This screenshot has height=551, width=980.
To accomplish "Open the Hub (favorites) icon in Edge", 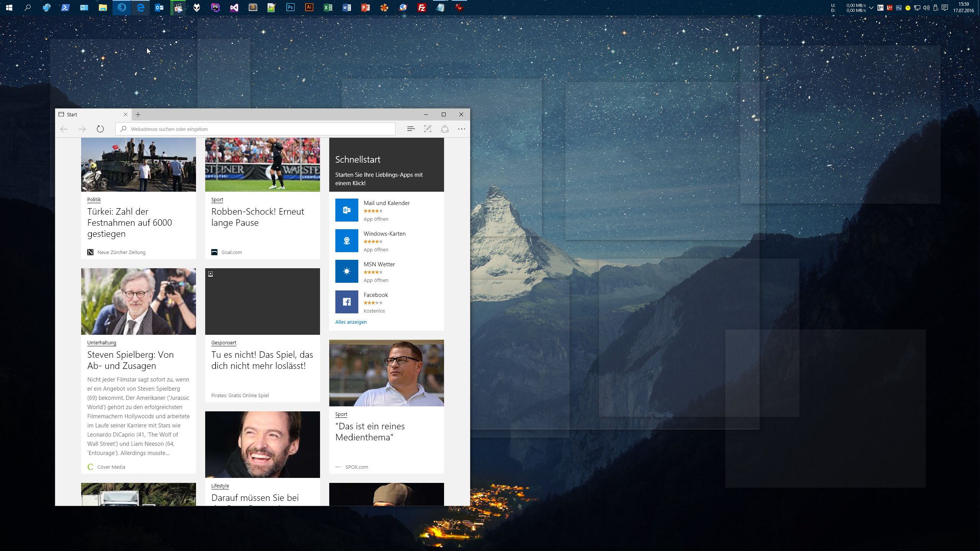I will pos(411,129).
